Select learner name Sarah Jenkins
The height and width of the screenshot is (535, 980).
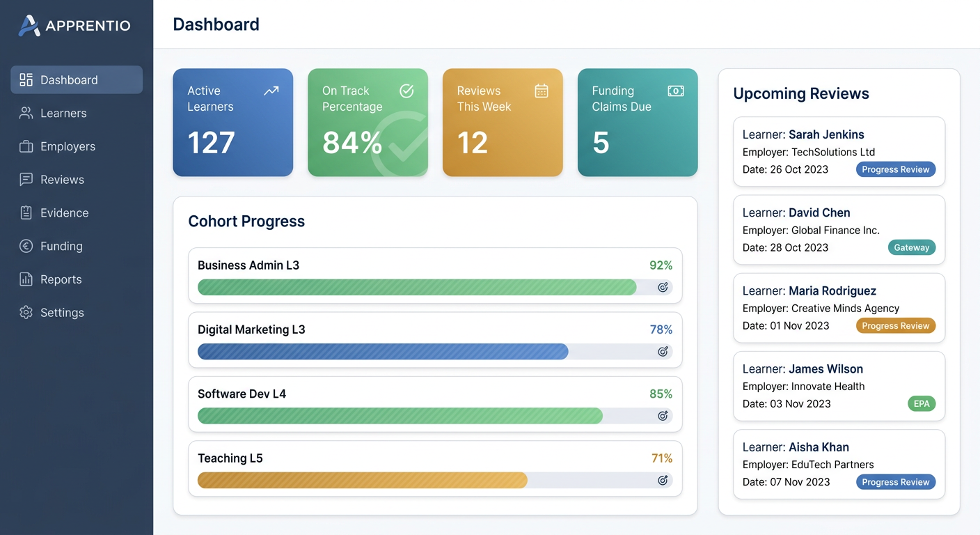826,134
